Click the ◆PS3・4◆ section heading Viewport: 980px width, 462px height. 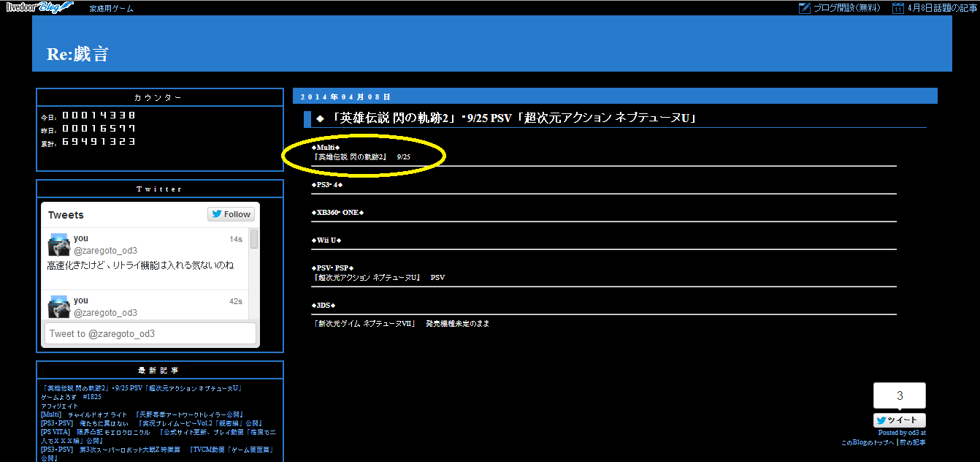point(327,185)
